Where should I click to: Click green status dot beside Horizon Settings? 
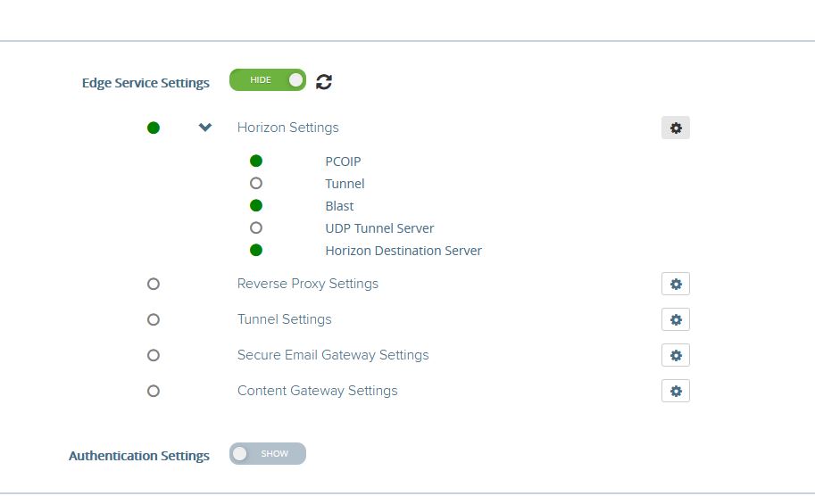pos(154,128)
